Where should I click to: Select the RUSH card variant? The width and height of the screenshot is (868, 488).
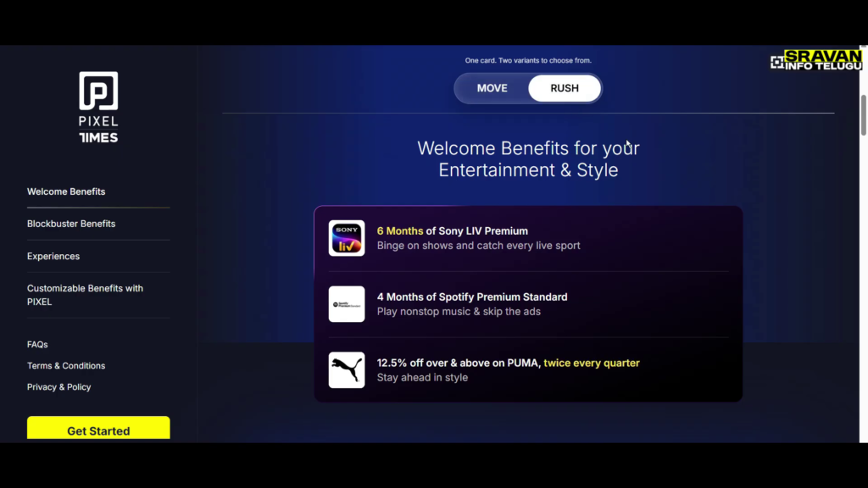pyautogui.click(x=564, y=88)
